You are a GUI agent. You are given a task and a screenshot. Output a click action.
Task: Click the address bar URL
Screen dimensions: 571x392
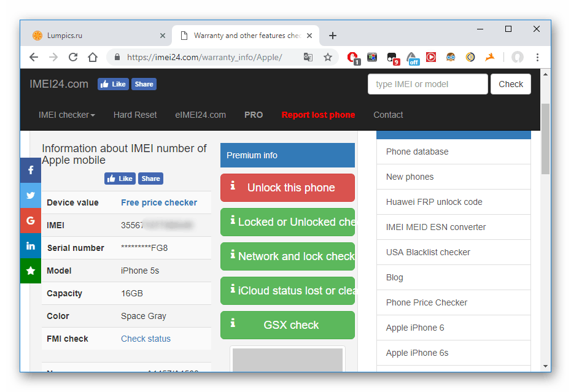[204, 57]
